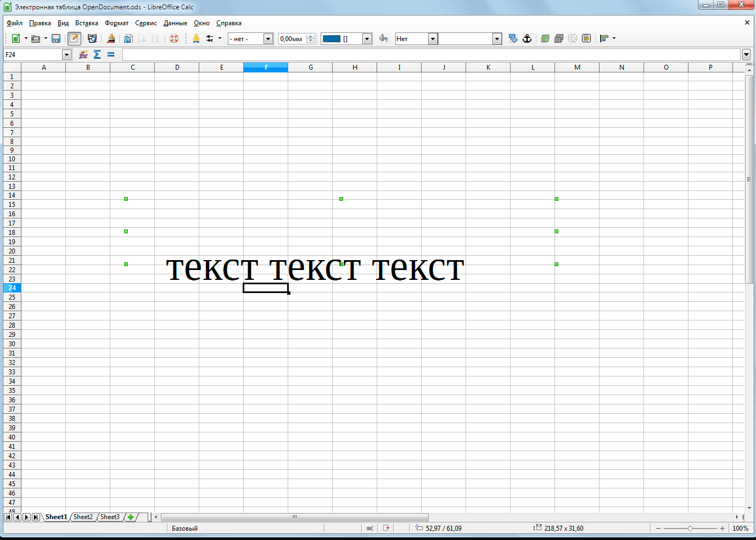Open the New document dropdown arrow
The width and height of the screenshot is (756, 540).
click(x=26, y=38)
